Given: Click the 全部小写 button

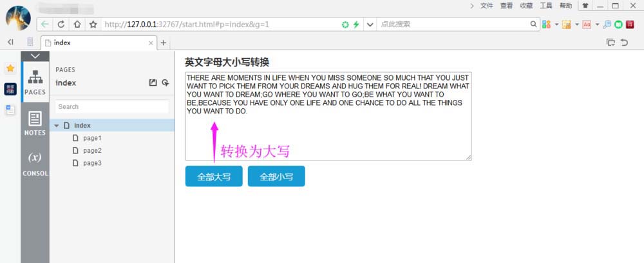Looking at the screenshot, I should (276, 176).
